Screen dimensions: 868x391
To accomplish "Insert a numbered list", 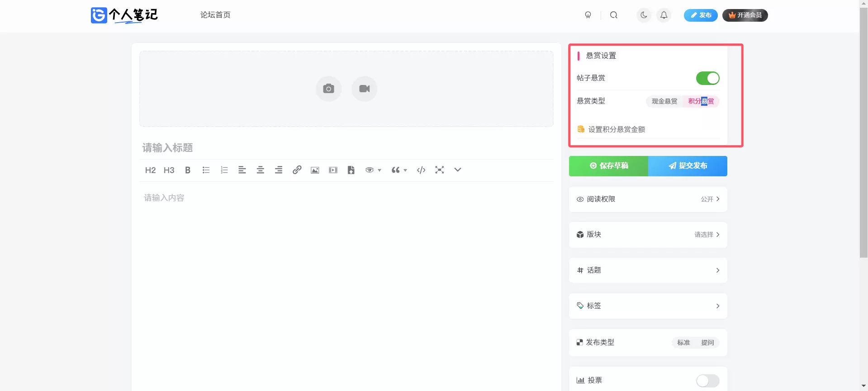I will [x=224, y=170].
